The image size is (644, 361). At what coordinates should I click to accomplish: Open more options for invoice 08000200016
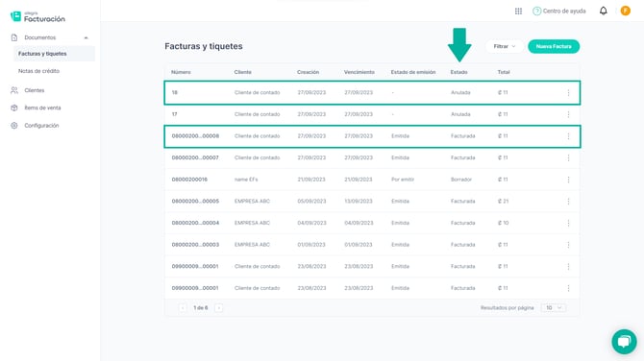point(568,180)
